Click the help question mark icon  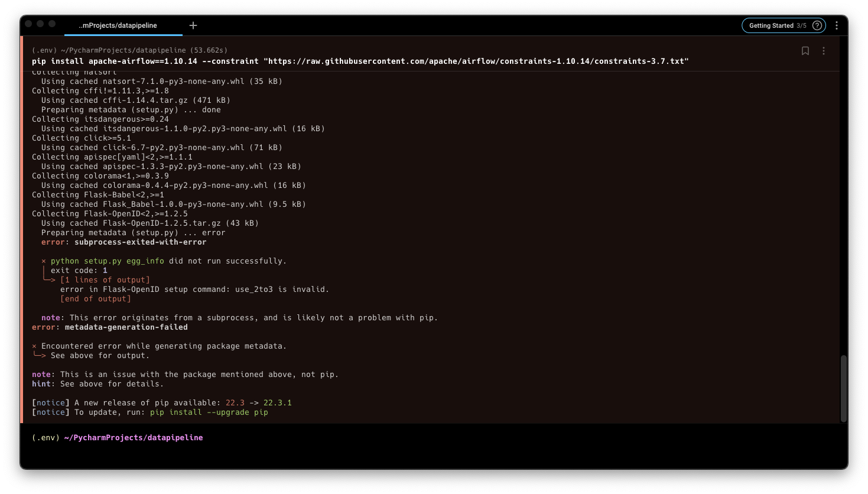[817, 25]
